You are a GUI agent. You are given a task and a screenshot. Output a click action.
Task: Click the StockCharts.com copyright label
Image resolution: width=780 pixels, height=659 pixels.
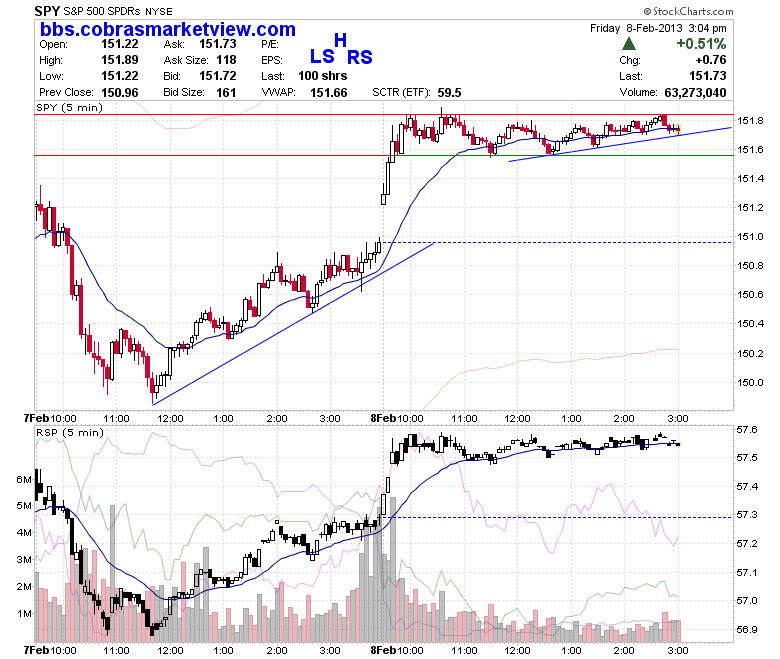click(x=688, y=11)
